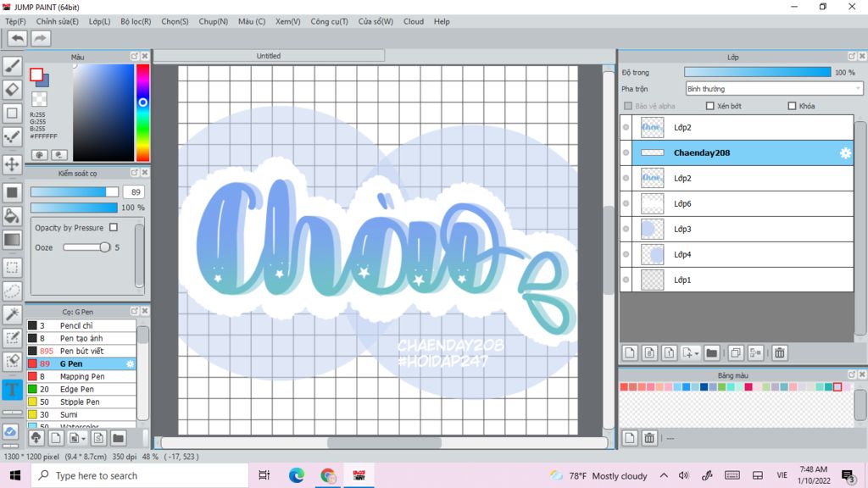Choose the Stipple Pen brush

point(81,402)
